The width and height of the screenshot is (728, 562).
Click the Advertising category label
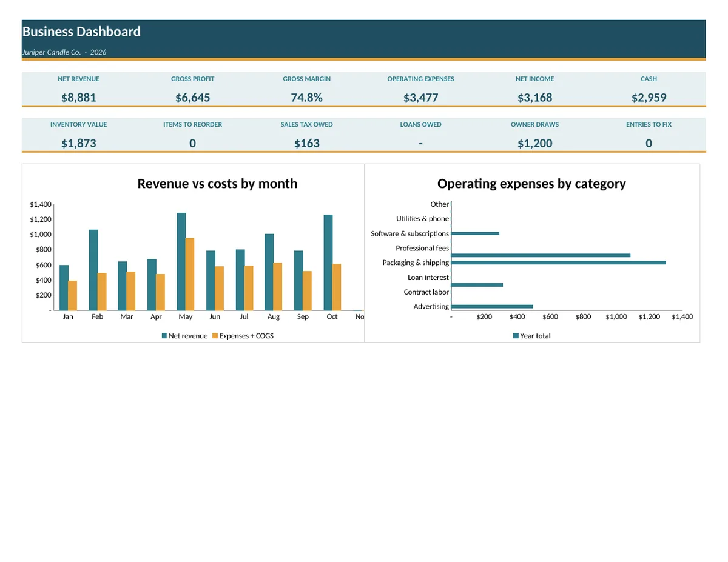coord(431,307)
